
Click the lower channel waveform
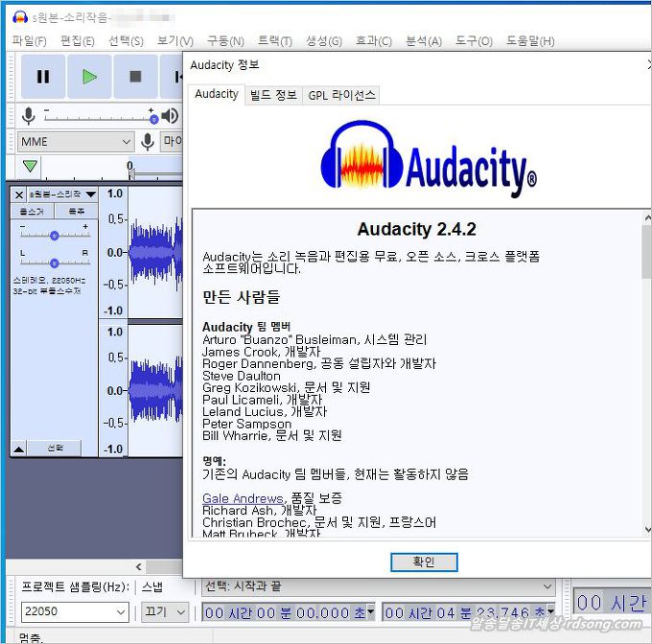point(155,391)
